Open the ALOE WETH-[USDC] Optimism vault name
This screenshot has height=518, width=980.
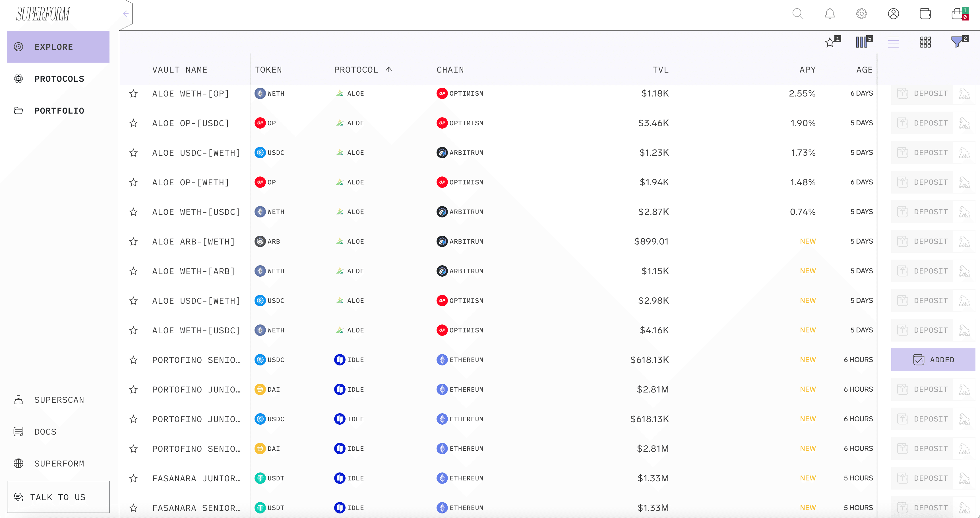pos(196,331)
